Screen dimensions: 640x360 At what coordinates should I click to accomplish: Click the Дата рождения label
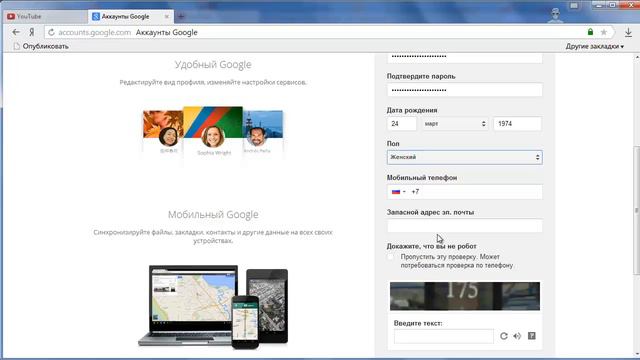click(412, 110)
